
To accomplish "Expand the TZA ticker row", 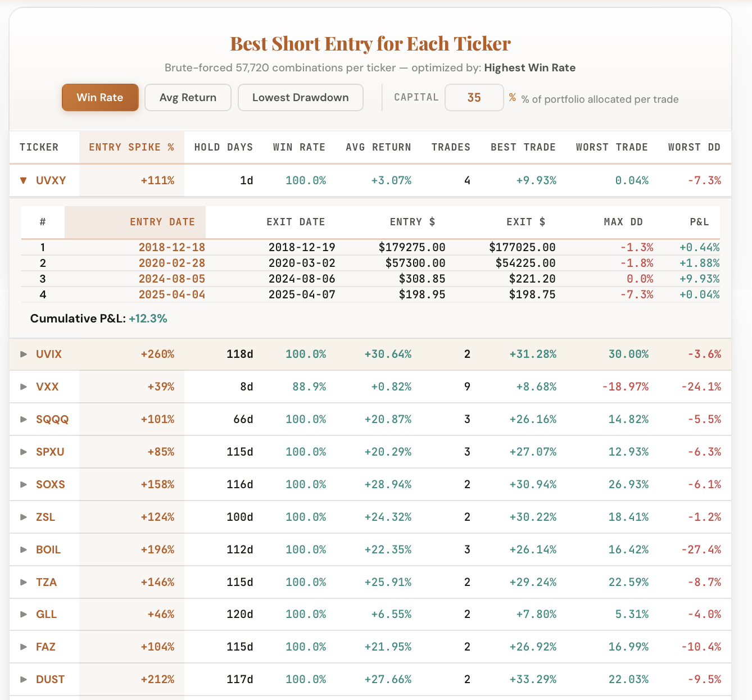I will [24, 582].
